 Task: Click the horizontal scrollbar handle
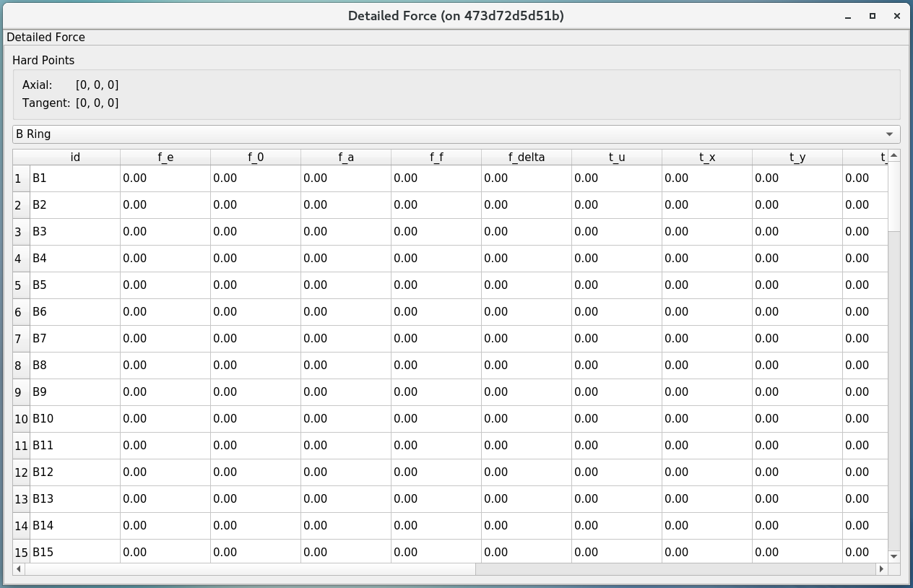coord(249,569)
